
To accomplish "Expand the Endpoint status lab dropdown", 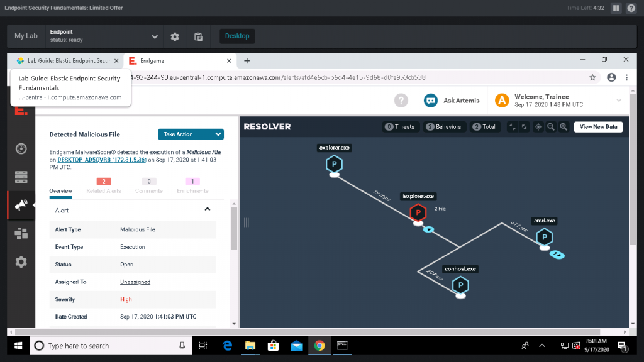I will tap(155, 36).
